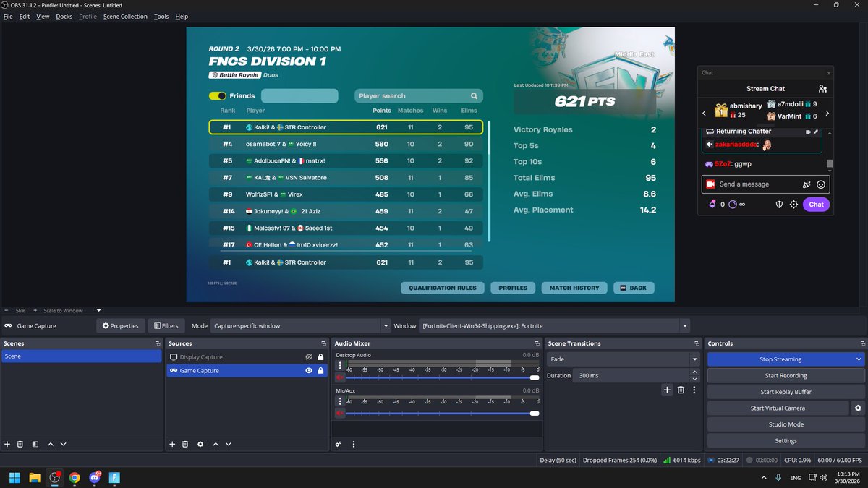Open chat settings gear icon
This screenshot has width=868, height=488.
793,205
